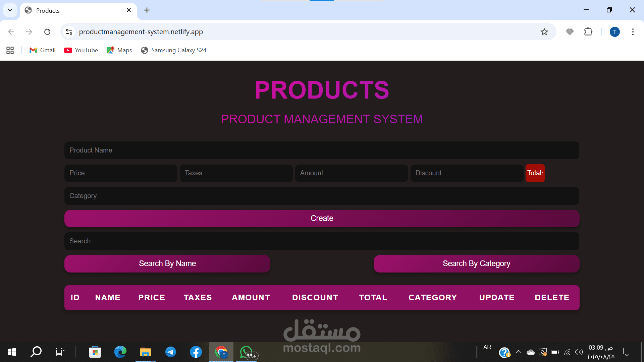Open Gmail bookmark
644x362 pixels.
[42, 50]
